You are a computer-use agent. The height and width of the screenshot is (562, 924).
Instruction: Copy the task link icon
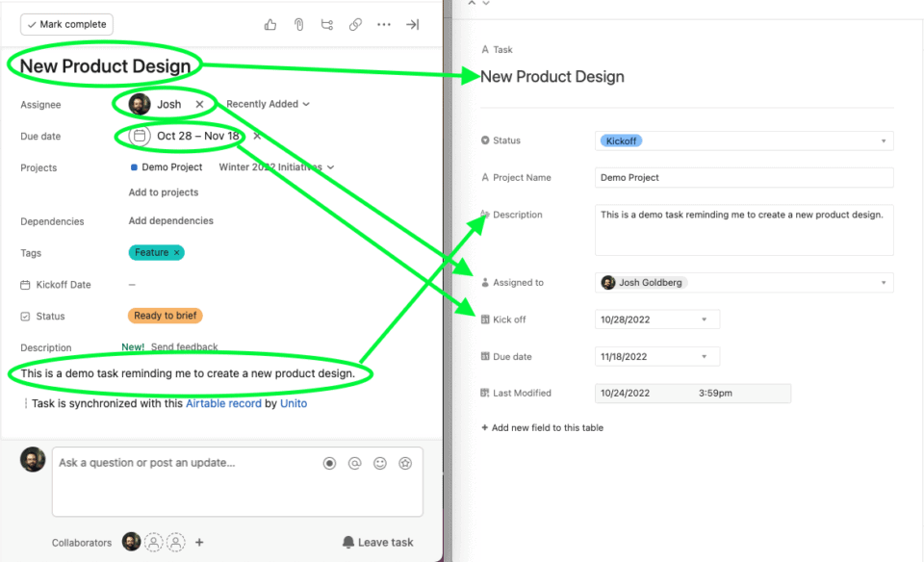(x=355, y=24)
